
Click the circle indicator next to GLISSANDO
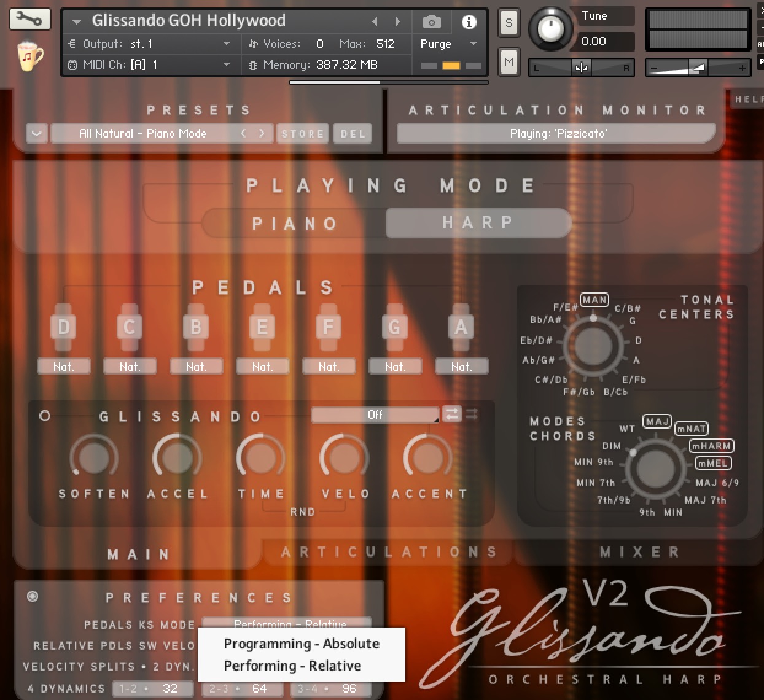45,415
